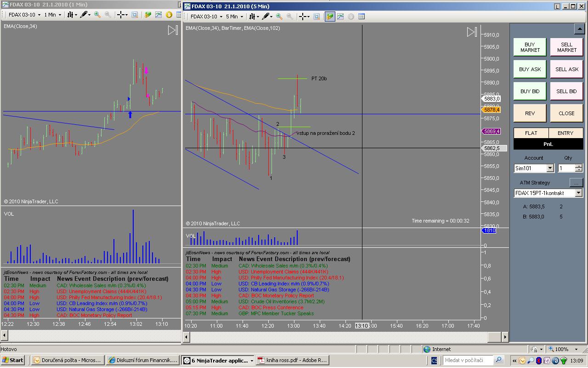Click right arrow of 5 Min chart scrollbar
This screenshot has height=368, width=588.
click(505, 337)
